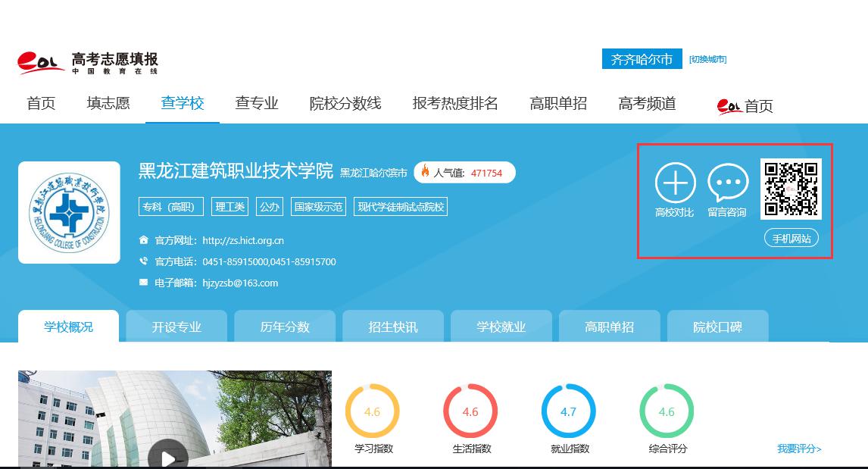The image size is (868, 469).
Task: Open 报考热度排名 navigation item
Action: [455, 103]
